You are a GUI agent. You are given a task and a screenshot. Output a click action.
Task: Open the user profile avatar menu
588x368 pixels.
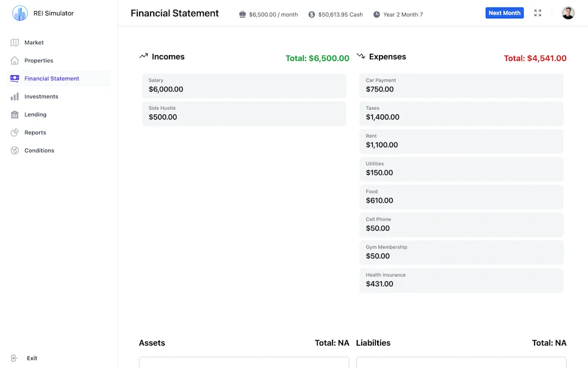[568, 12]
